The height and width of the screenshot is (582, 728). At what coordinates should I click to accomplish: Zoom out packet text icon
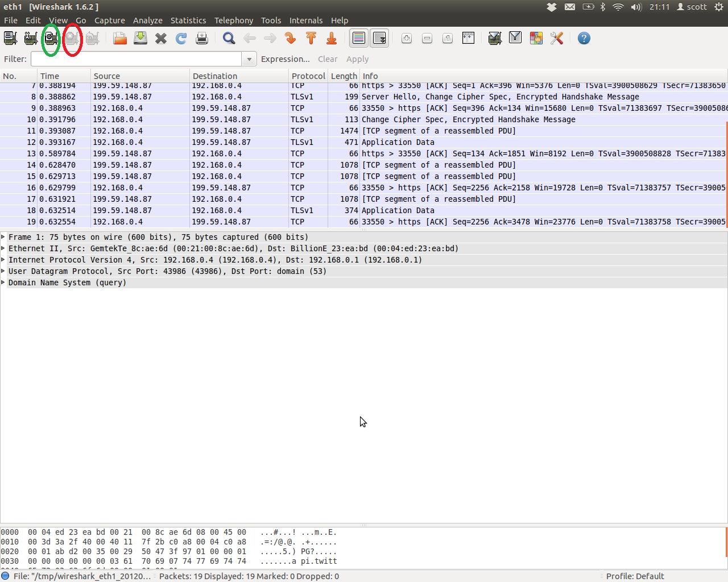pyautogui.click(x=427, y=38)
